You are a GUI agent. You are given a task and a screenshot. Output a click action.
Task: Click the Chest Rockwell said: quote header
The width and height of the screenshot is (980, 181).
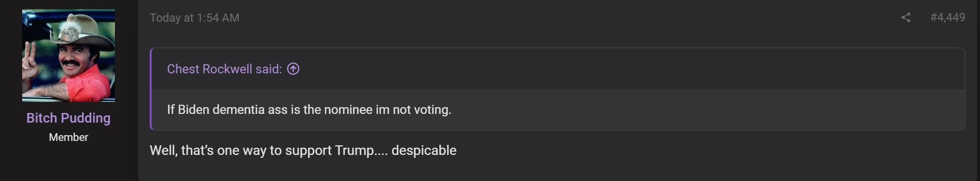(224, 69)
